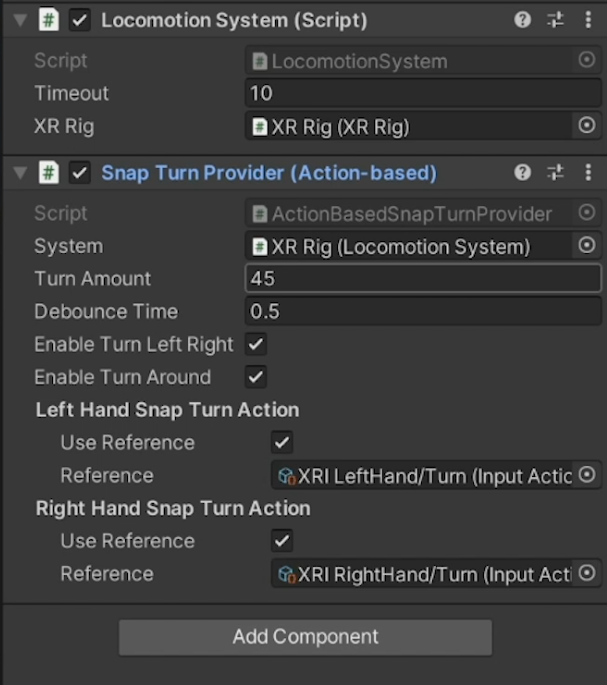Click the Add Component button
607x685 pixels.
(x=305, y=637)
